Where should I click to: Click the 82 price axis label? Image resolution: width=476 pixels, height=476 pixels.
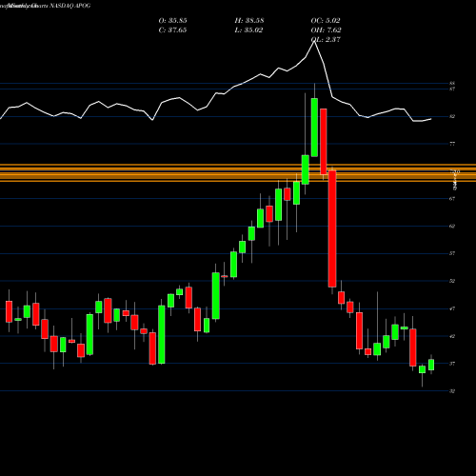pos(452,116)
